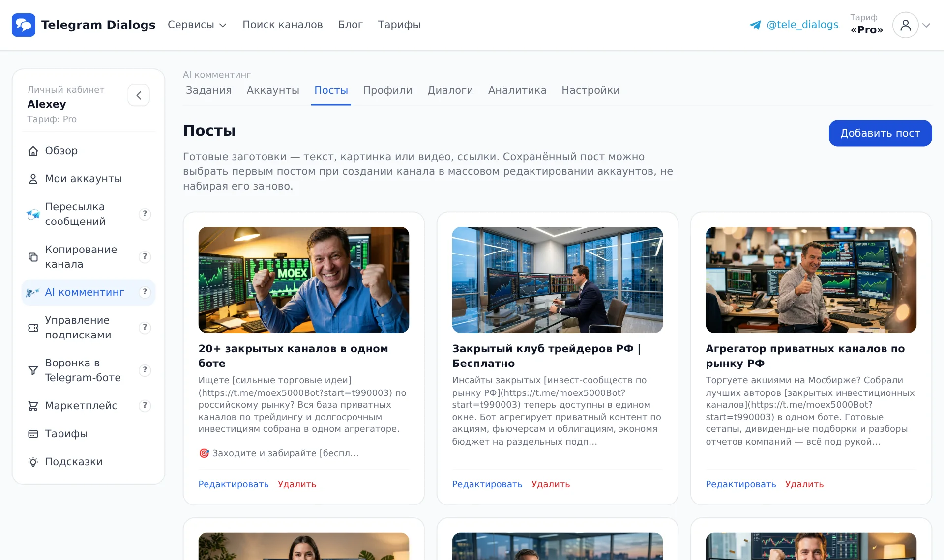Go to the Аналитика tab
Image resolution: width=944 pixels, height=560 pixels.
(517, 90)
